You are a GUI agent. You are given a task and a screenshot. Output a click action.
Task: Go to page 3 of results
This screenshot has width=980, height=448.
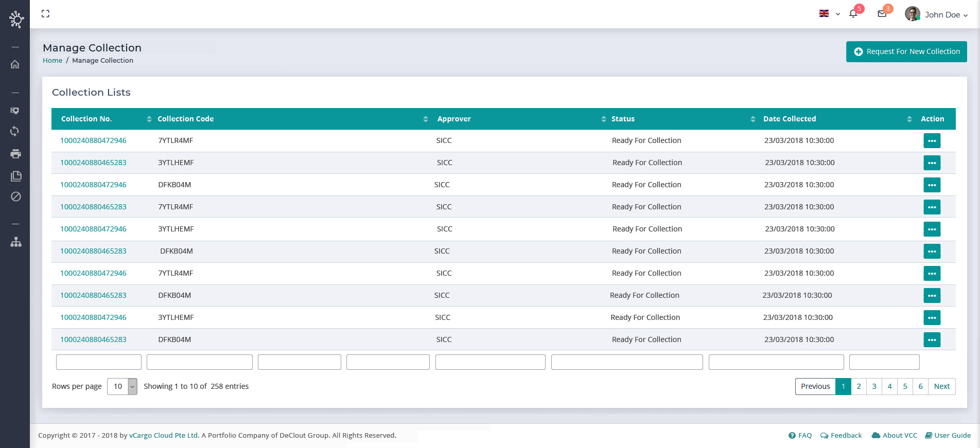tap(874, 386)
